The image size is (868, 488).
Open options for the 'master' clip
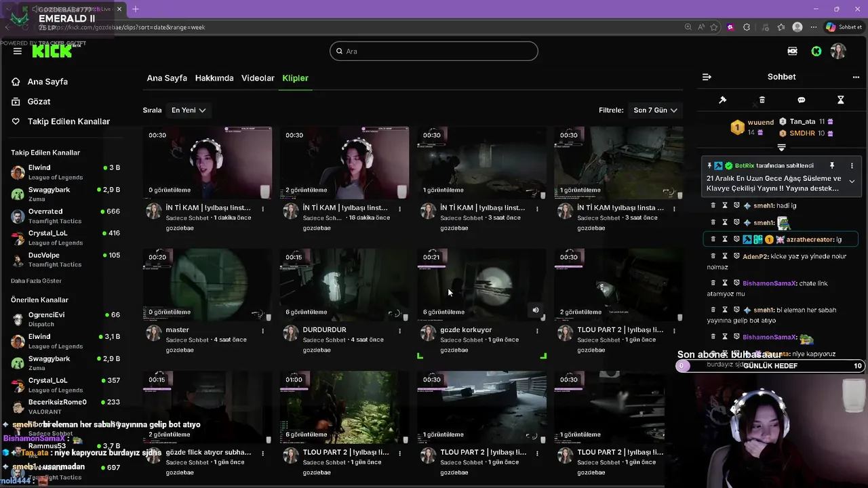263,331
